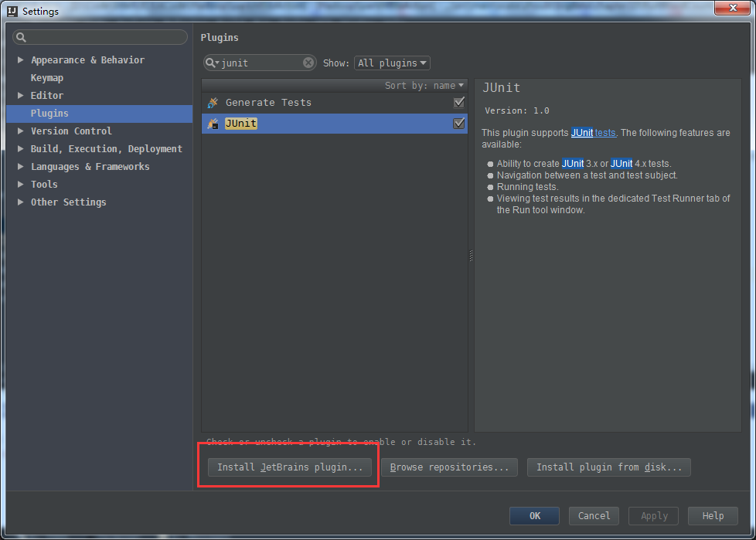Select Keymap in settings tree
This screenshot has width=756, height=540.
(x=47, y=78)
